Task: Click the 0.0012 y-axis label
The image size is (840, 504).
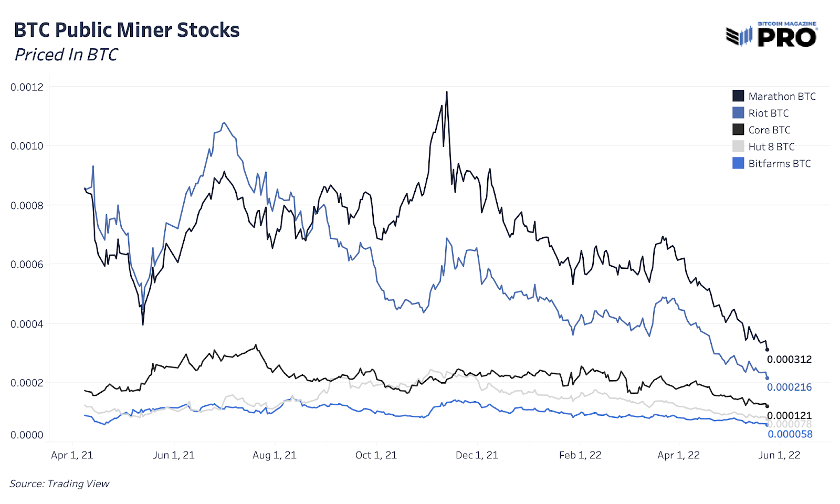Action: click(x=27, y=87)
